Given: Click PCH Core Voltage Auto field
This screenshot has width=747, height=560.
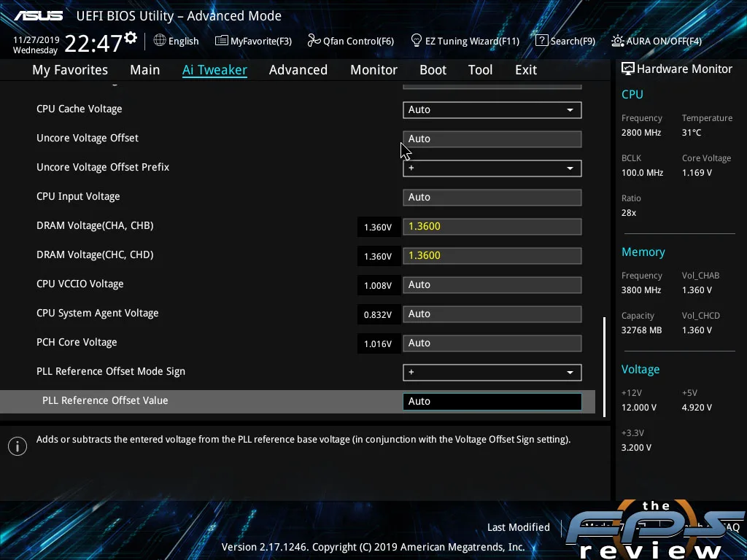Looking at the screenshot, I should pos(492,343).
